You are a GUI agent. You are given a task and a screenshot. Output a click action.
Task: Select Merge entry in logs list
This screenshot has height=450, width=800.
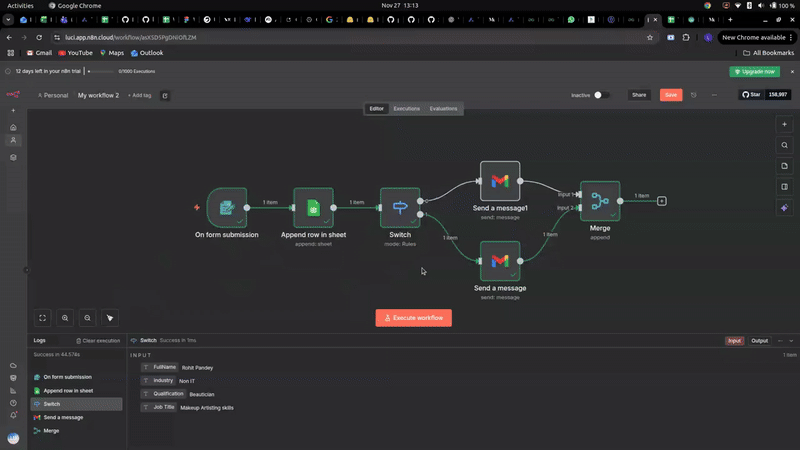tap(77, 431)
